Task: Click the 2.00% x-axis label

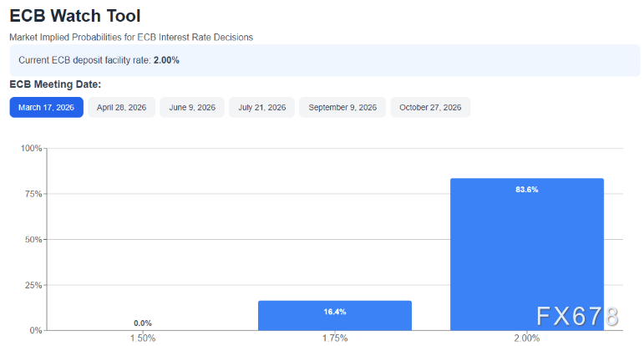Action: 527,338
